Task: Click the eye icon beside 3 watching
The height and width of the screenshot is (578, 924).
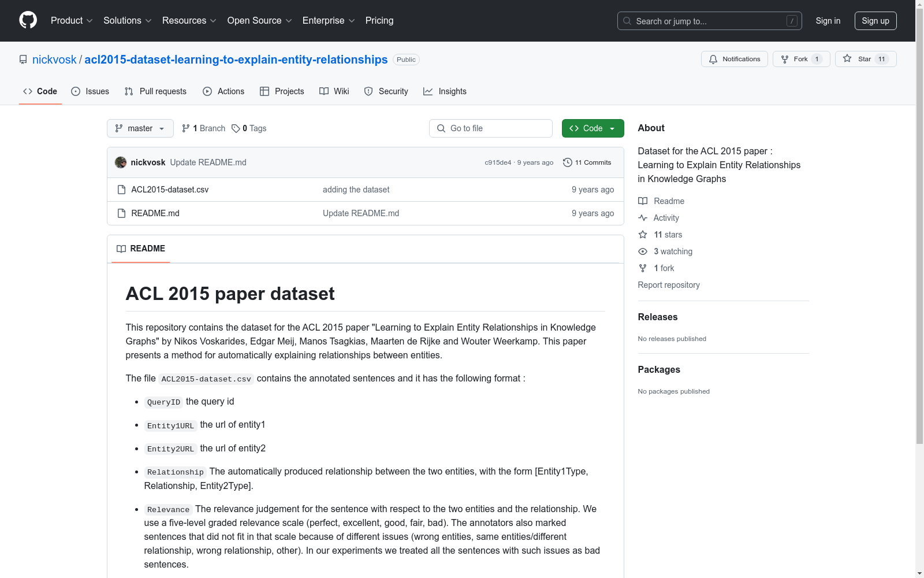Action: click(x=643, y=251)
